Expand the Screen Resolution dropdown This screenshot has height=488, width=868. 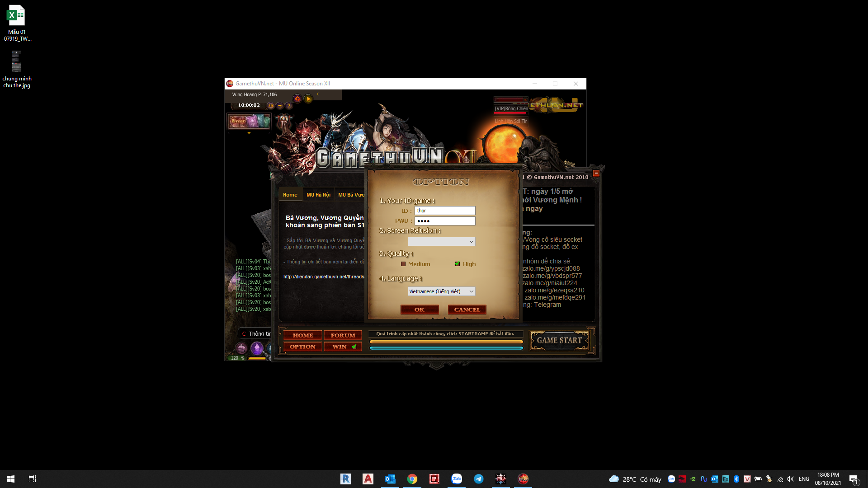(441, 242)
